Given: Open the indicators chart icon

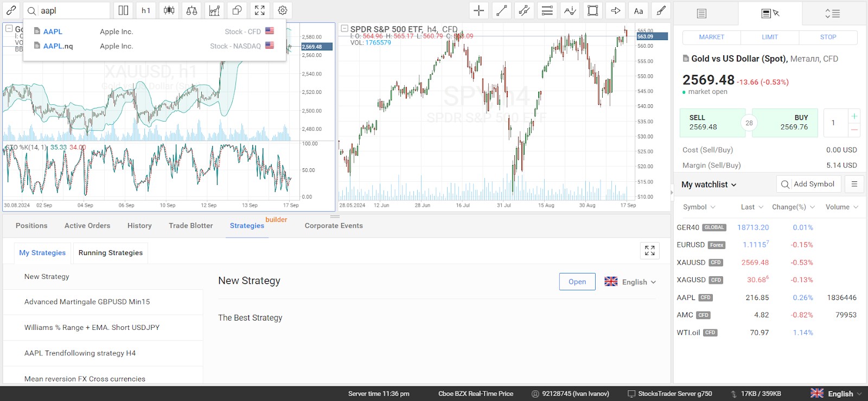Looking at the screenshot, I should pyautogui.click(x=214, y=10).
